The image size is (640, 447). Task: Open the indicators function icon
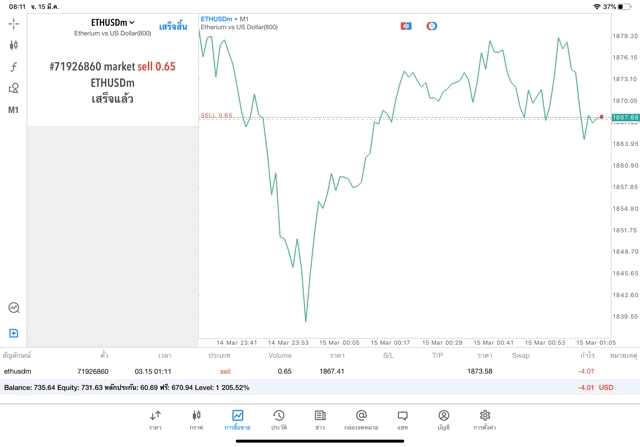point(13,67)
